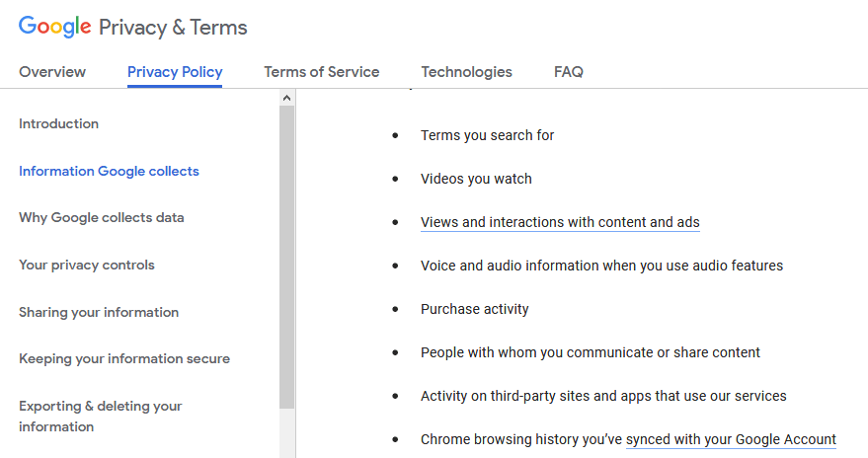Open Views and interactions with content link
Viewport: 868px width, 458px height.
560,222
